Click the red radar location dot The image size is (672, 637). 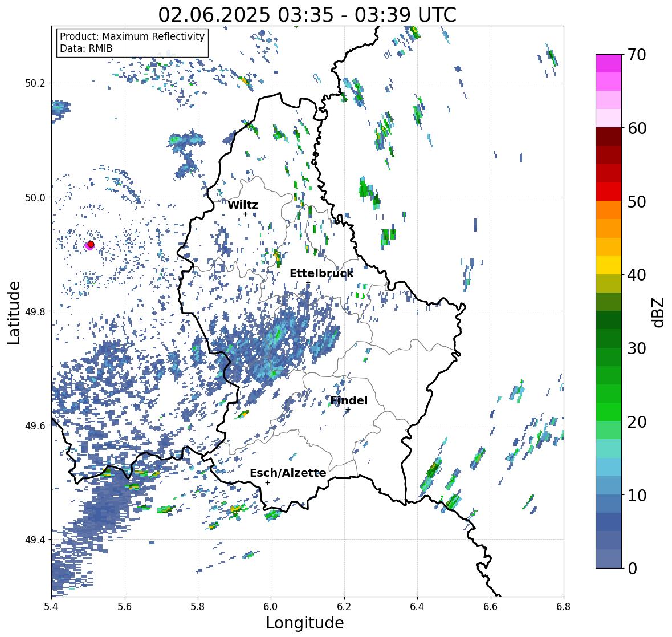[x=91, y=244]
